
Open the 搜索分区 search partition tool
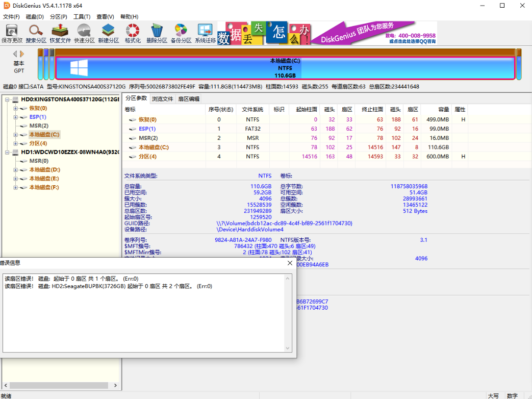[x=36, y=33]
